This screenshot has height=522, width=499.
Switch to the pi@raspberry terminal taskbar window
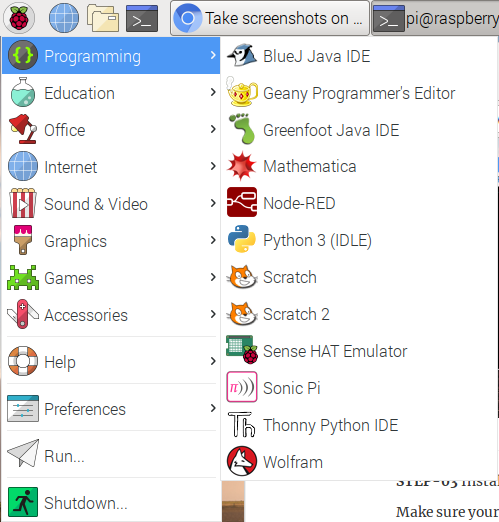click(435, 19)
